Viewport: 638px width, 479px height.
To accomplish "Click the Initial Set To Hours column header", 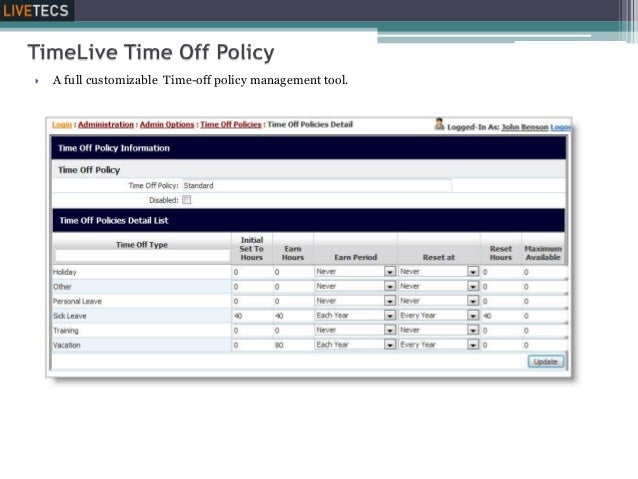I will click(x=251, y=249).
